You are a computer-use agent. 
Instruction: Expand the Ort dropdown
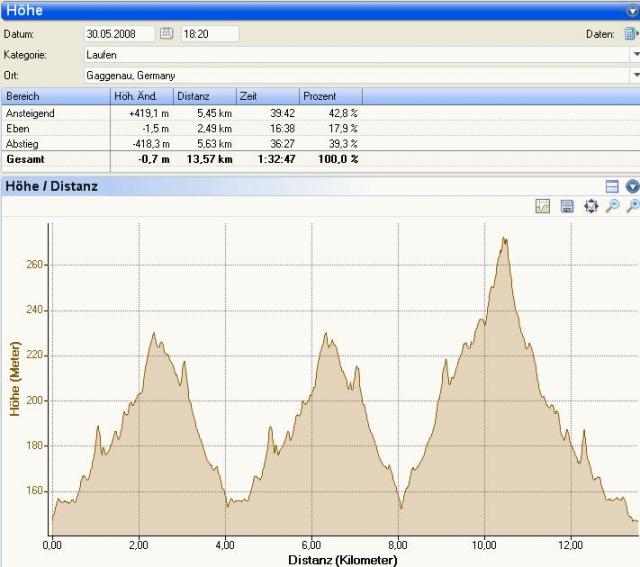tap(635, 75)
